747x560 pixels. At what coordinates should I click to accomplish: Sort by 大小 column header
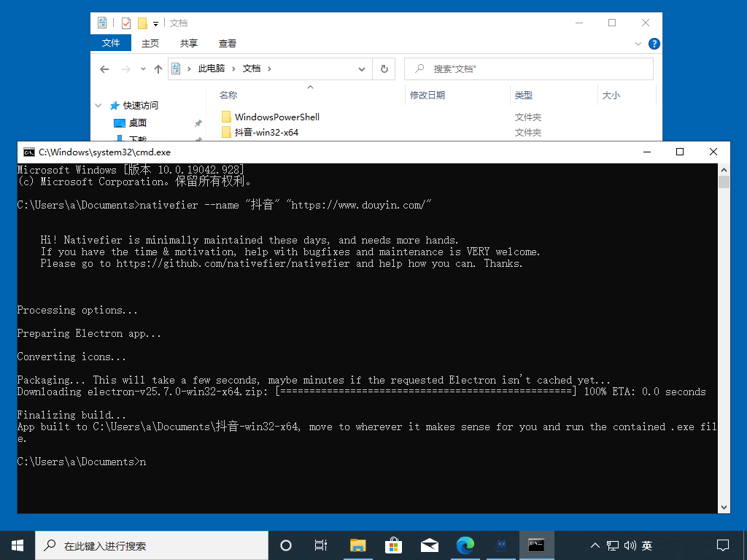[x=611, y=96]
